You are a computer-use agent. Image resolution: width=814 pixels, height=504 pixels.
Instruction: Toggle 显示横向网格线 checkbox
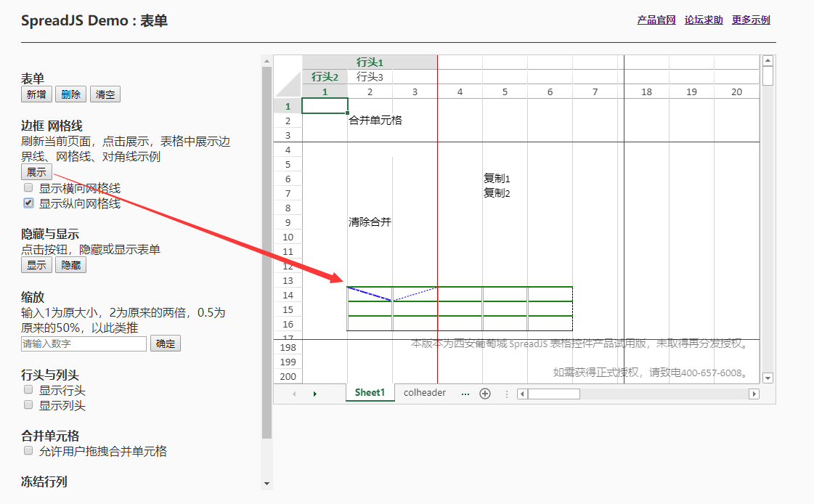click(x=28, y=187)
